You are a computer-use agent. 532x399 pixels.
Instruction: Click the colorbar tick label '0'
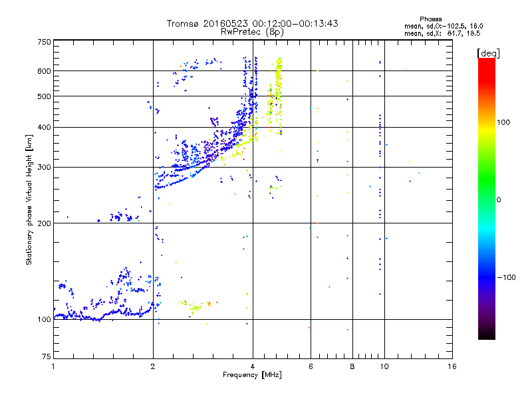point(499,200)
